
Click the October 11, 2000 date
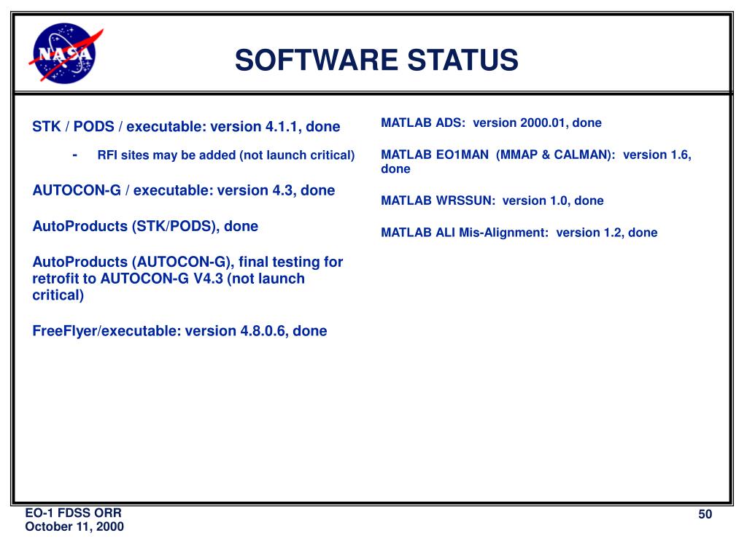74,526
